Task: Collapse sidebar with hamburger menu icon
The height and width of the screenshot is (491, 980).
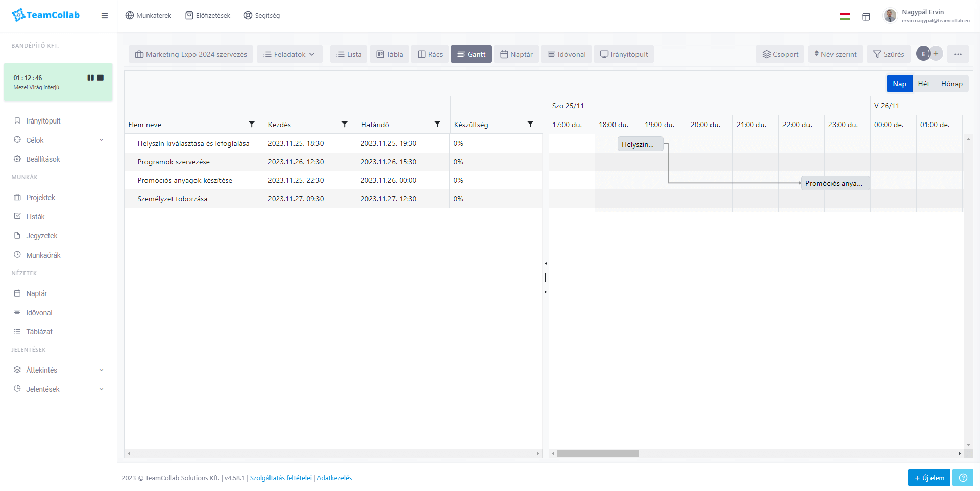Action: [x=105, y=16]
